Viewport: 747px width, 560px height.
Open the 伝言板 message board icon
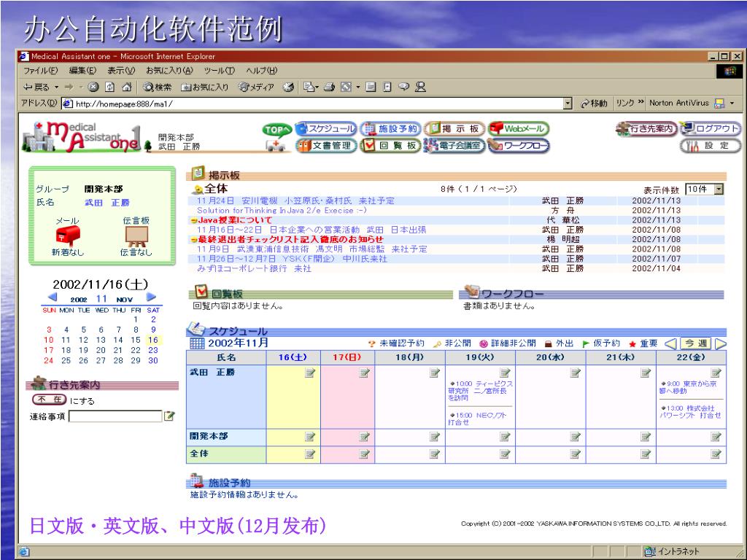pyautogui.click(x=136, y=236)
